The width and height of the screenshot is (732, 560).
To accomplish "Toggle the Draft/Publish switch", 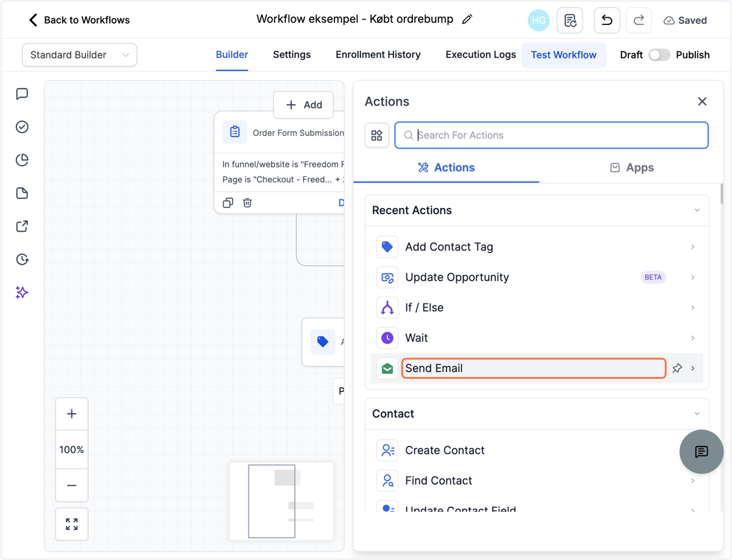I will (659, 55).
